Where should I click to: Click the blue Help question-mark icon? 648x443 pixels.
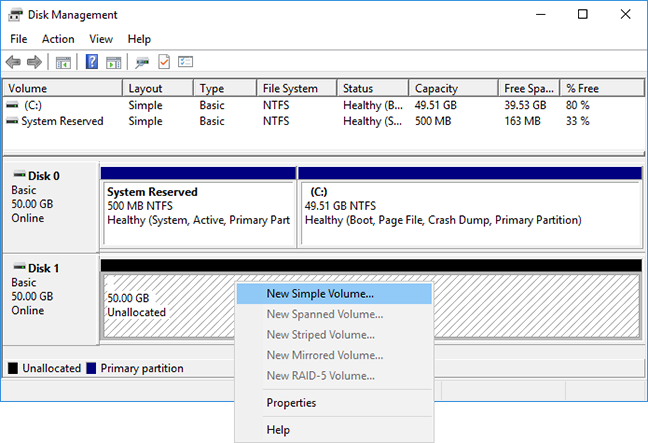pyautogui.click(x=92, y=62)
